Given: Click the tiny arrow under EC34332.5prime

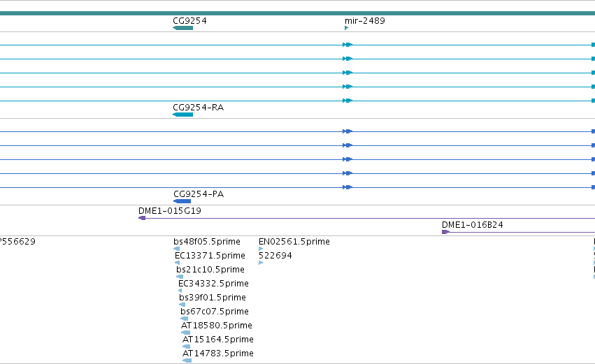Looking at the screenshot, I should [180, 291].
